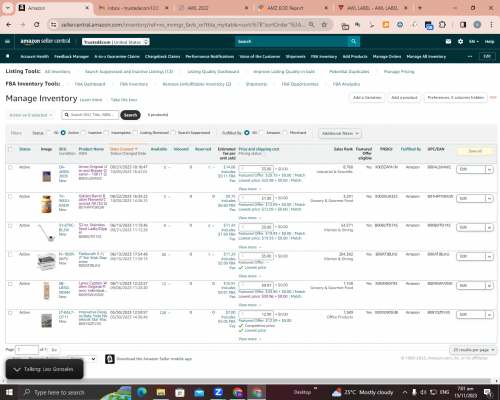Screen dimensions: 500x400
Task: Select the Search Suppressed status radio button
Action: (173, 133)
